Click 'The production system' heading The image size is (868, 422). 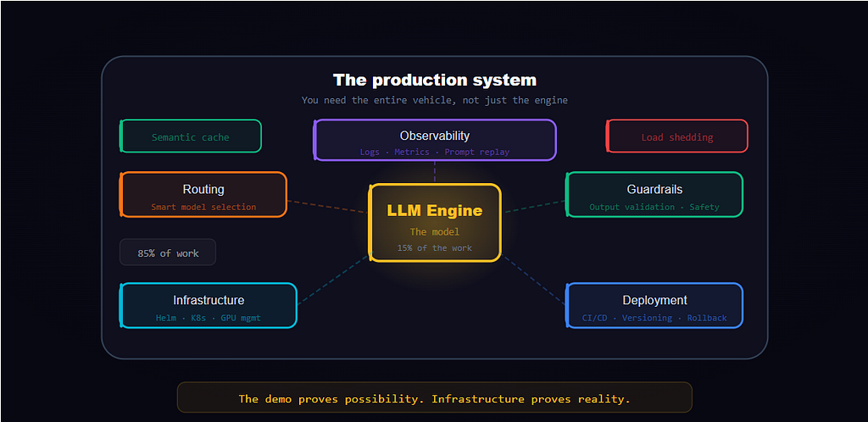coord(435,81)
